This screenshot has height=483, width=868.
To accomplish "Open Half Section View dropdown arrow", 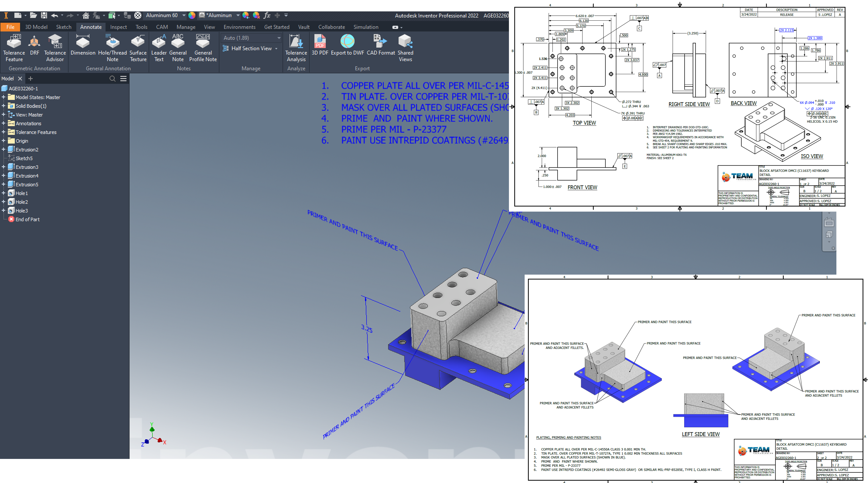I will tap(276, 49).
